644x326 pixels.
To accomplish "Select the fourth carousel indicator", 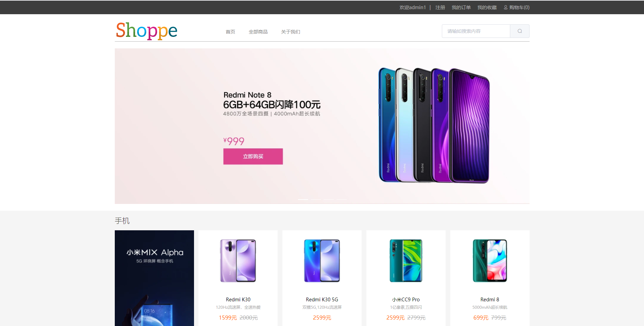I will 342,200.
